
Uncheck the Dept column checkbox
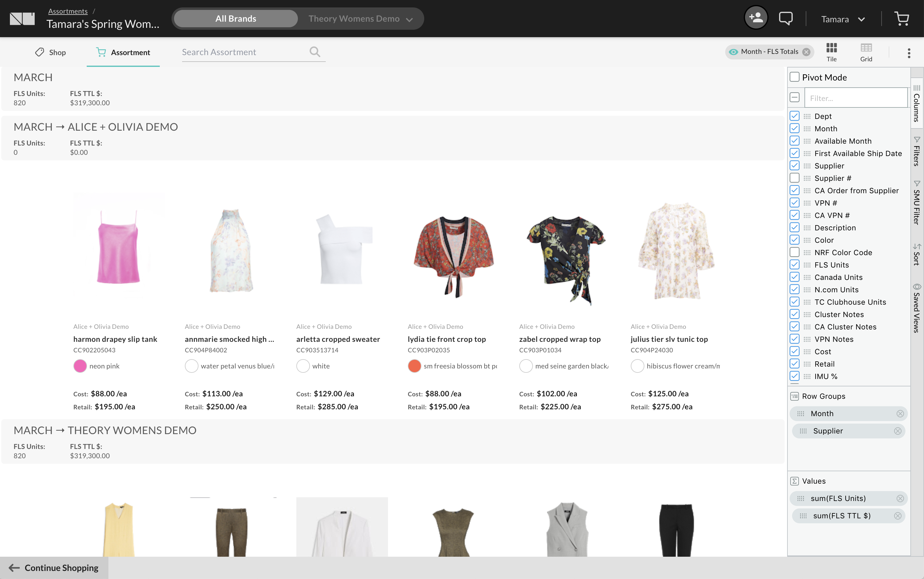pyautogui.click(x=795, y=116)
